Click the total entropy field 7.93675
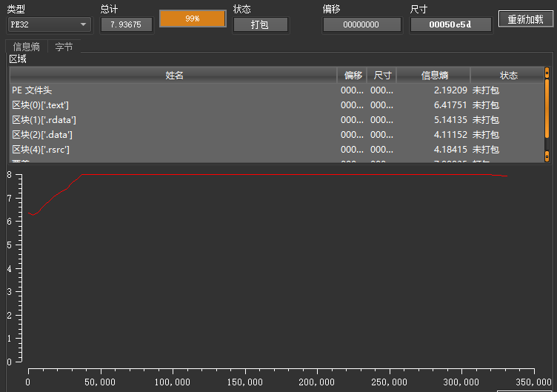 pos(127,24)
